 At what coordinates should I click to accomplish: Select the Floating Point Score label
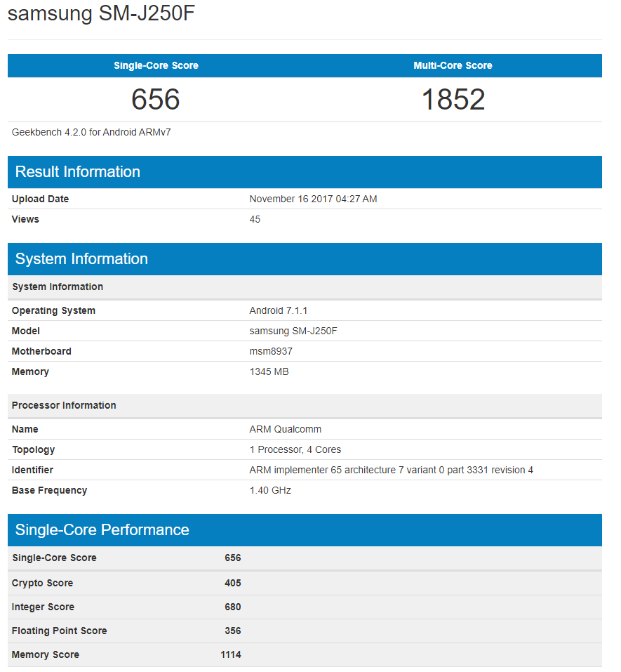pos(59,631)
